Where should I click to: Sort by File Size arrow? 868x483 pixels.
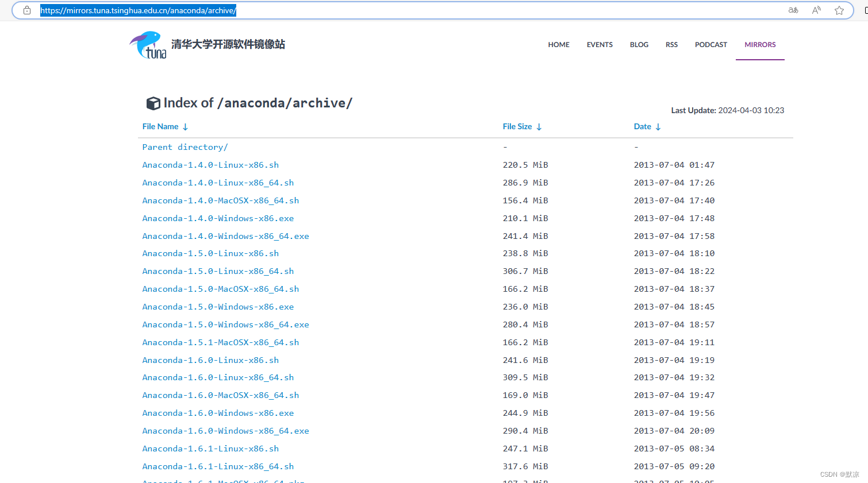click(x=539, y=127)
